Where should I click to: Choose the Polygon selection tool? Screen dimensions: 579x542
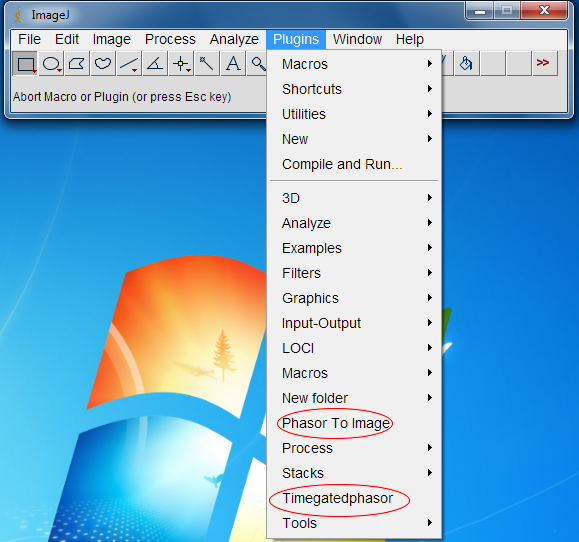coord(77,64)
